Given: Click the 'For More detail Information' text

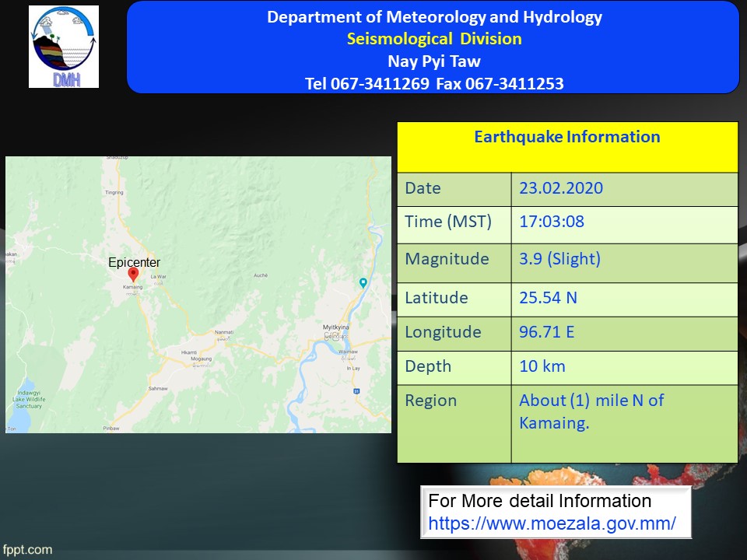Looking at the screenshot, I should click(540, 501).
